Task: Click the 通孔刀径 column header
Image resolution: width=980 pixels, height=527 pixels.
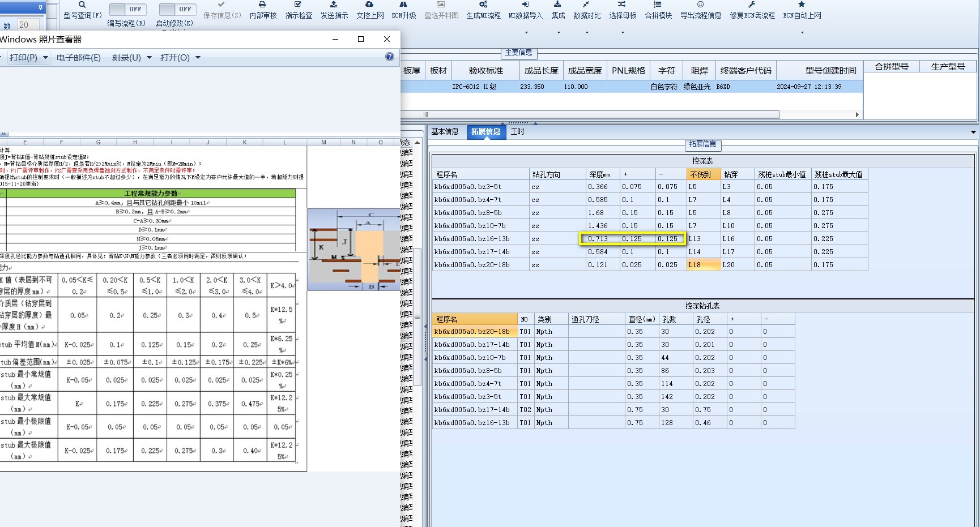Action: pos(596,319)
